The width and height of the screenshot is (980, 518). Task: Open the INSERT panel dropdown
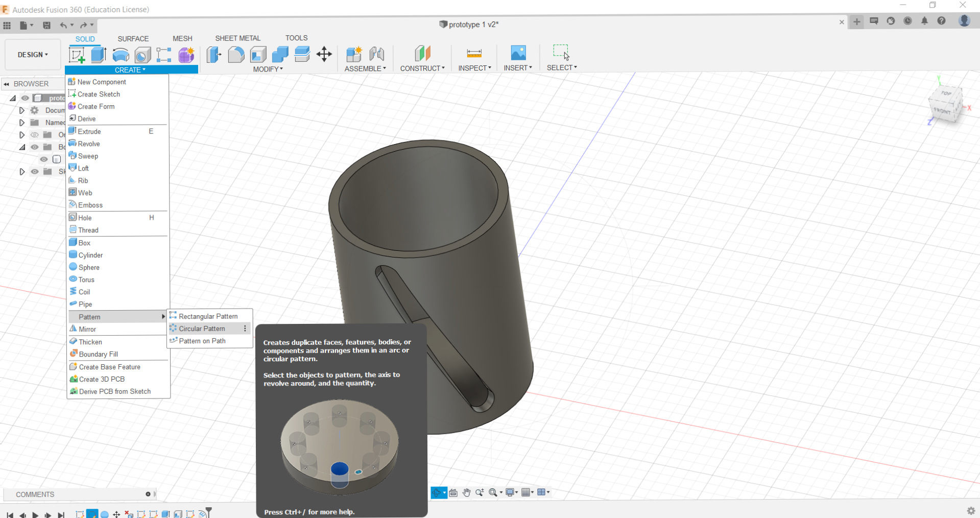(x=518, y=67)
